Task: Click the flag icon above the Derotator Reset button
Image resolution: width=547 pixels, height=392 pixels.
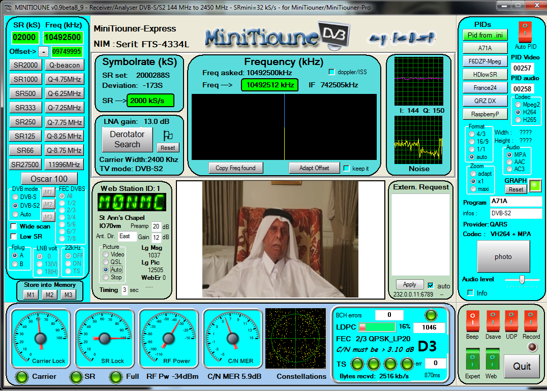Action: [168, 136]
